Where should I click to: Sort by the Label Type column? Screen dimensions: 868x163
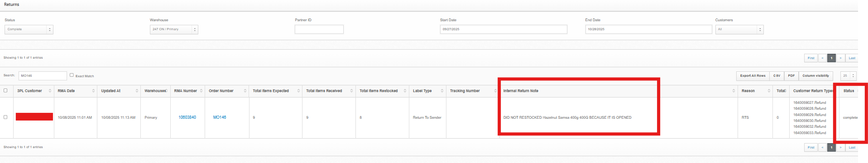pyautogui.click(x=427, y=91)
